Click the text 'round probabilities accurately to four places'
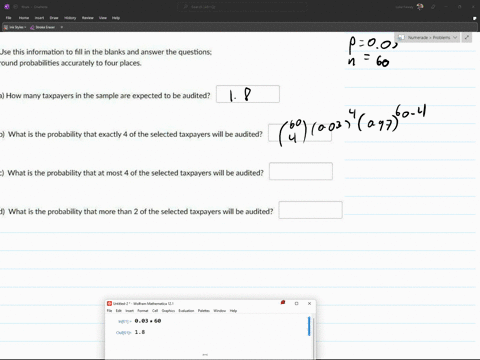The width and height of the screenshot is (480, 360). 70,63
